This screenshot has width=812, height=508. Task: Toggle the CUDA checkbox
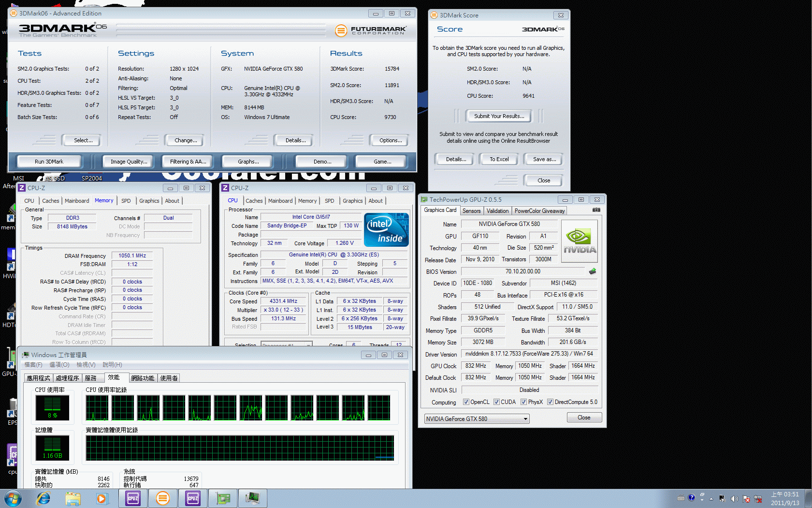[496, 402]
